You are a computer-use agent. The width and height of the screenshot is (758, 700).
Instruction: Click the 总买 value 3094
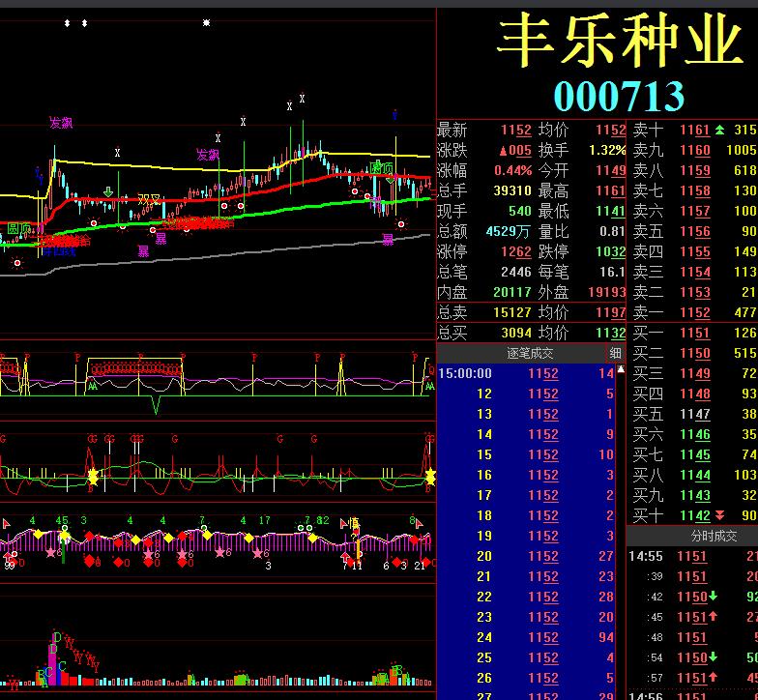(x=516, y=333)
